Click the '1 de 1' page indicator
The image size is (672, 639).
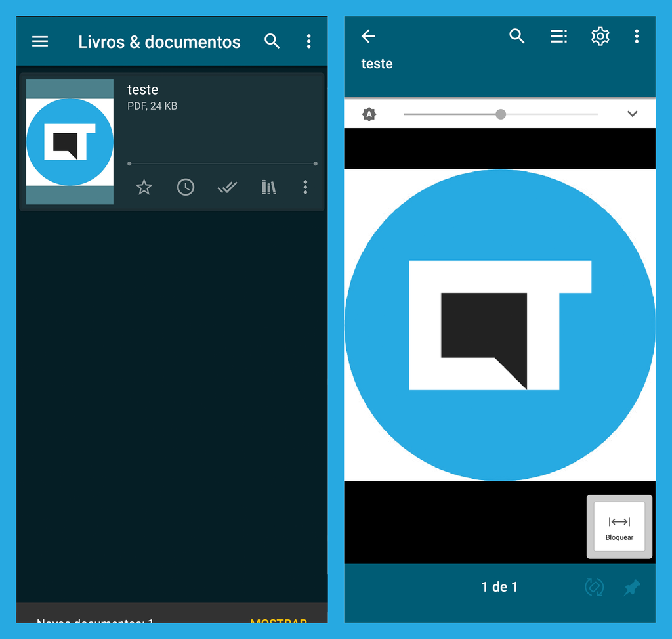pos(499,586)
